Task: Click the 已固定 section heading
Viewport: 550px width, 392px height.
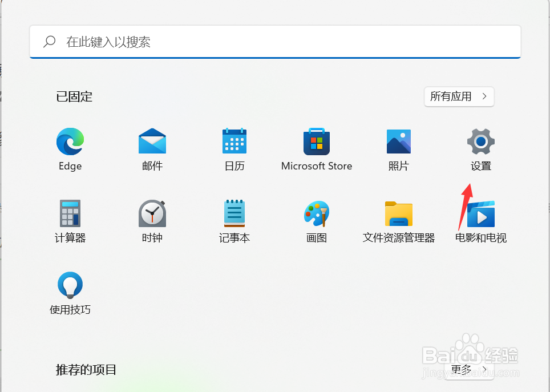Action: [74, 96]
